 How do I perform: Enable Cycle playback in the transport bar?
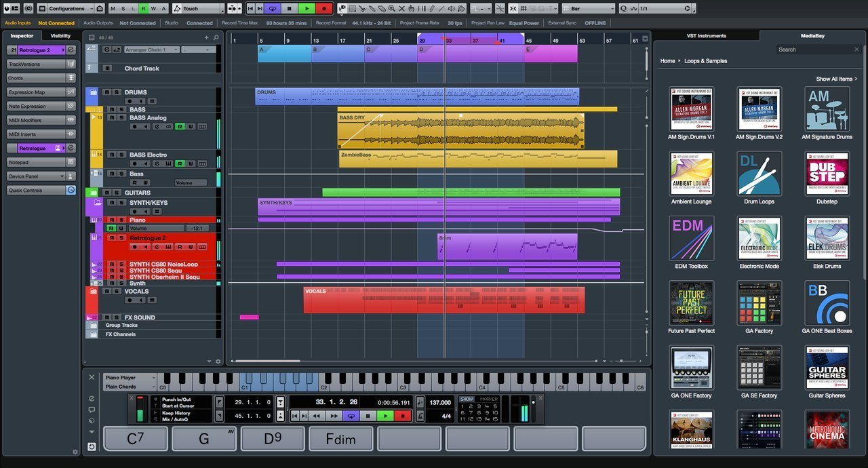point(351,415)
